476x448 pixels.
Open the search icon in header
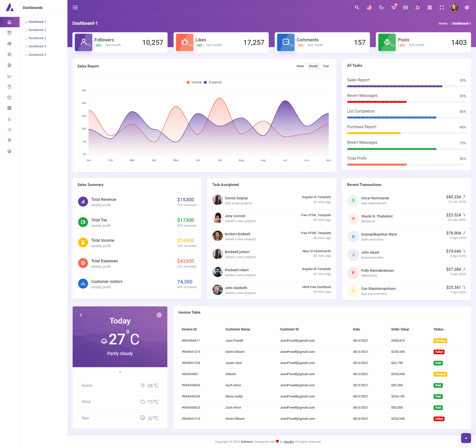coord(357,7)
